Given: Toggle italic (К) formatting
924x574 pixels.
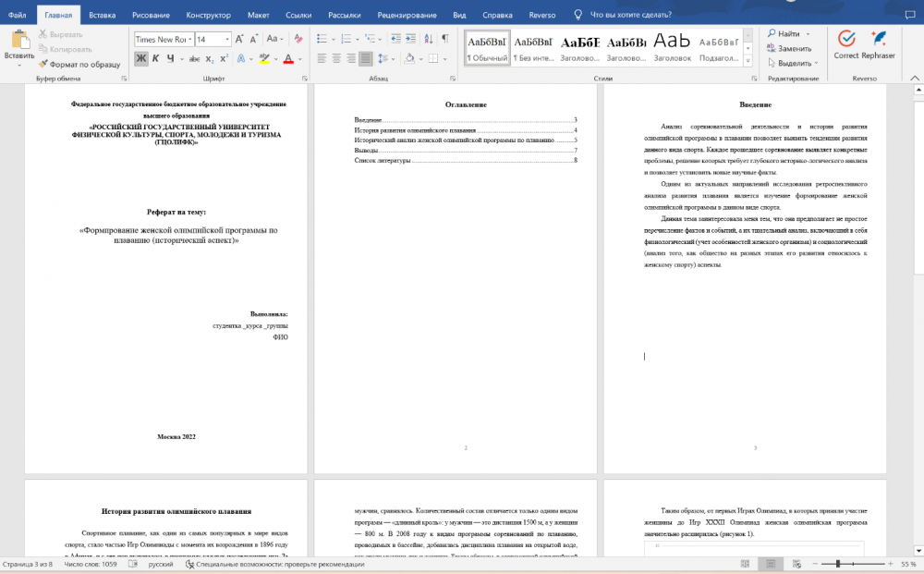Looking at the screenshot, I should pyautogui.click(x=155, y=58).
